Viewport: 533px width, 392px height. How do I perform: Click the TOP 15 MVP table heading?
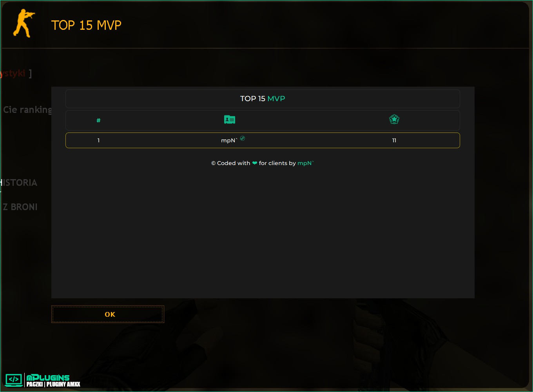tap(263, 99)
